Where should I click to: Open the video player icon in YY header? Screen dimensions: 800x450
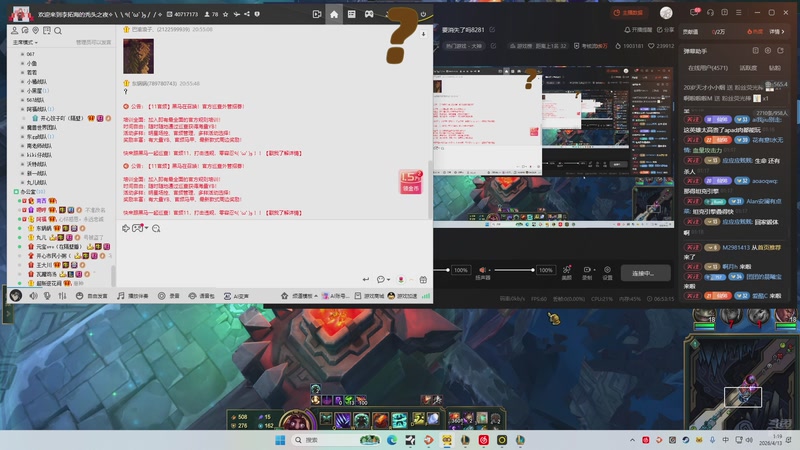click(317, 14)
